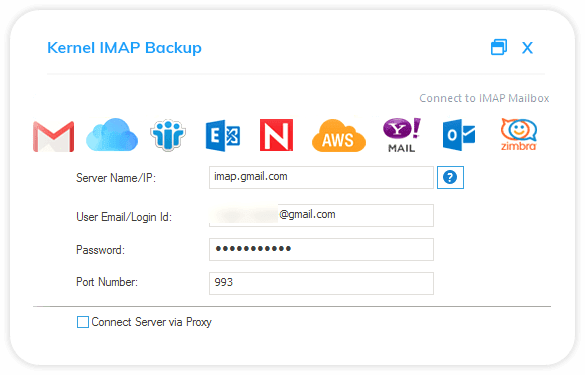The width and height of the screenshot is (585, 375).
Task: Click the Port Number label
Action: tap(107, 282)
